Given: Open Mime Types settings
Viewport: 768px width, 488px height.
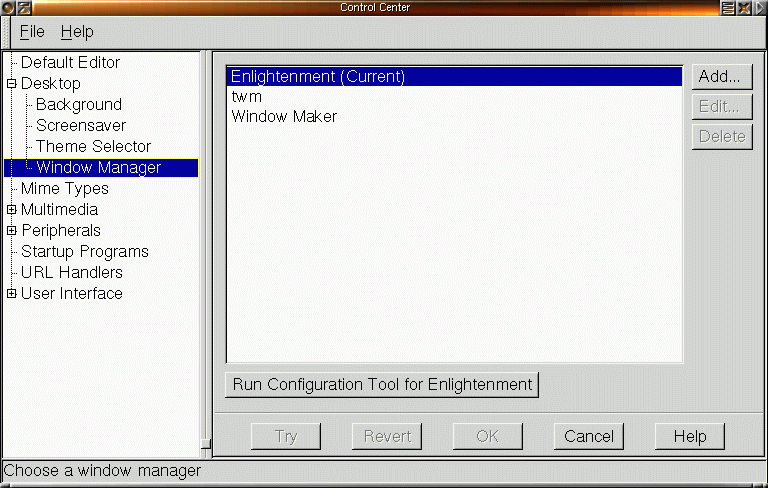Looking at the screenshot, I should (65, 189).
